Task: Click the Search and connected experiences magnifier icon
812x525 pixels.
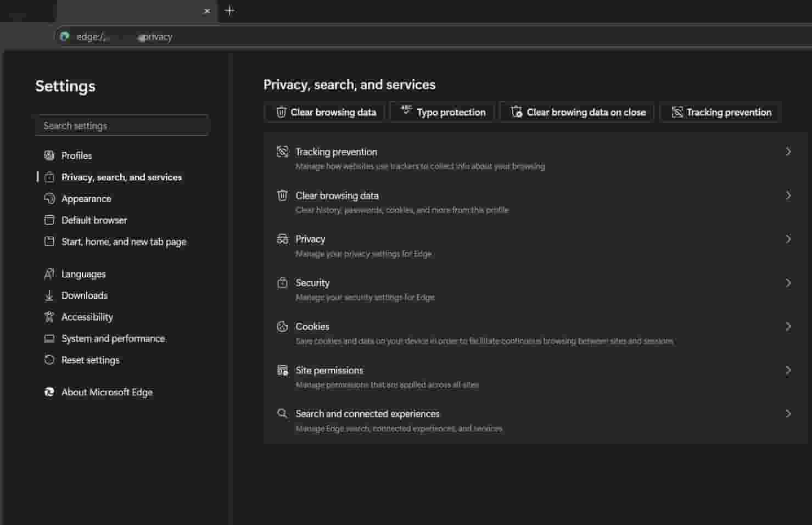Action: click(282, 414)
